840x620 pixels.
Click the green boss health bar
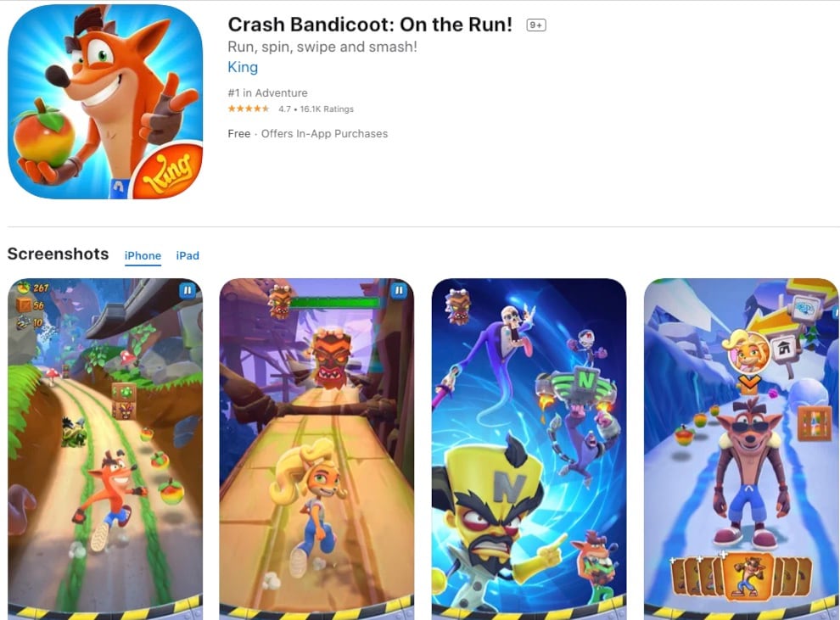point(334,303)
